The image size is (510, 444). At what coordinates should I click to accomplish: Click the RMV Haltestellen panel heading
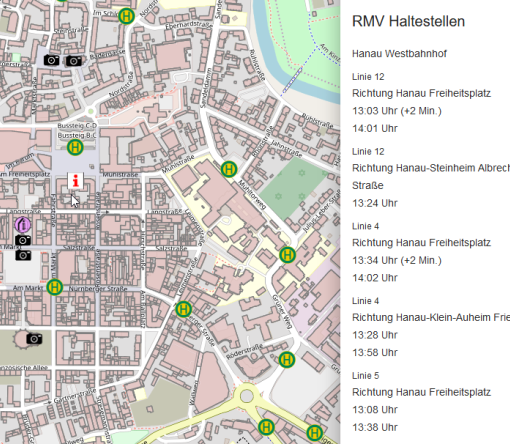408,21
